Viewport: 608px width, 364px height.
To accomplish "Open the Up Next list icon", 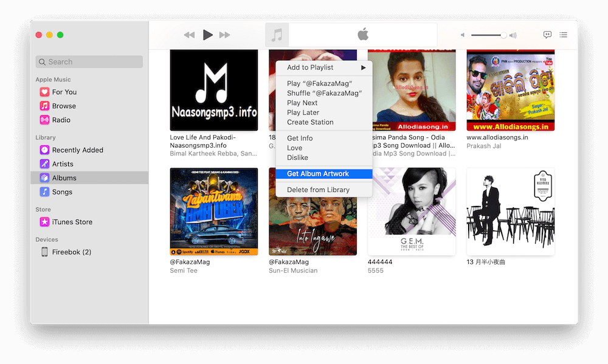I will coord(564,35).
